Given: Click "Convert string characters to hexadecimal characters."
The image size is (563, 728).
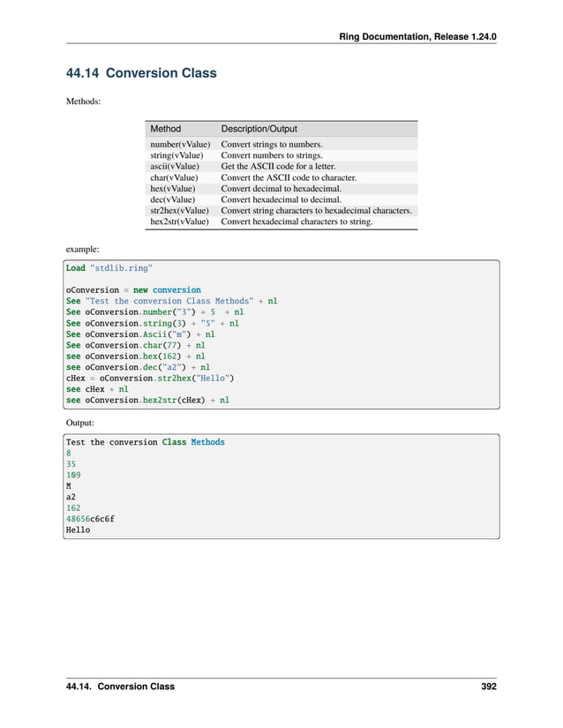Looking at the screenshot, I should (x=317, y=211).
